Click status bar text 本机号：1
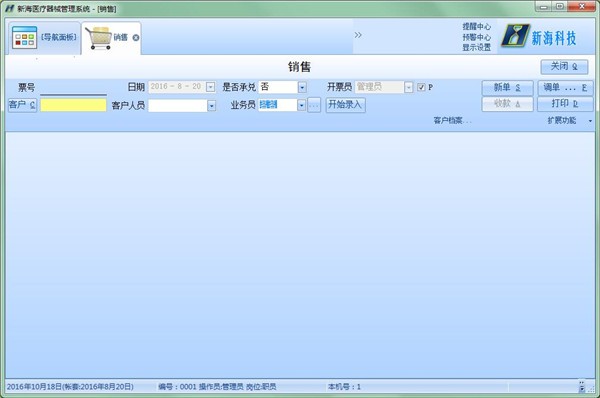 point(344,387)
